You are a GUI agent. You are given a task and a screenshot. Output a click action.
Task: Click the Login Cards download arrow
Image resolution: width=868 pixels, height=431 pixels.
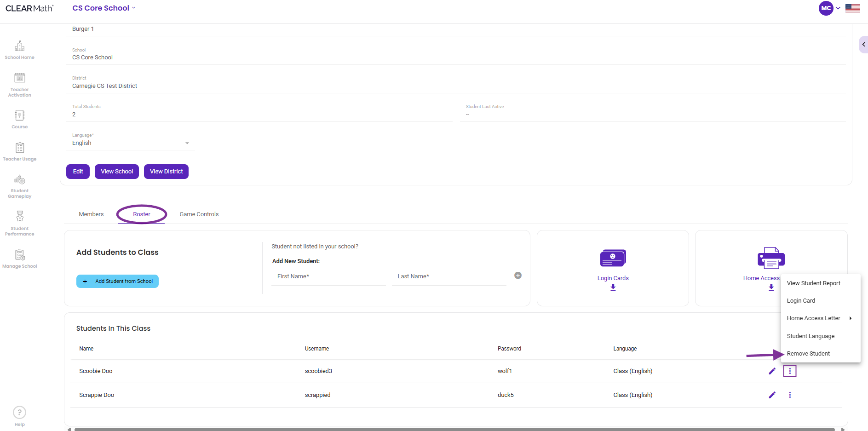point(613,287)
